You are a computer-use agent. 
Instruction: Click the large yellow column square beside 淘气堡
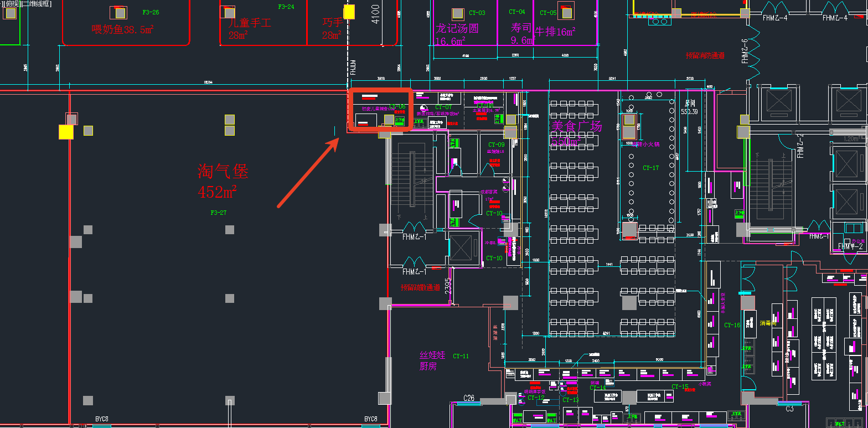(66, 132)
